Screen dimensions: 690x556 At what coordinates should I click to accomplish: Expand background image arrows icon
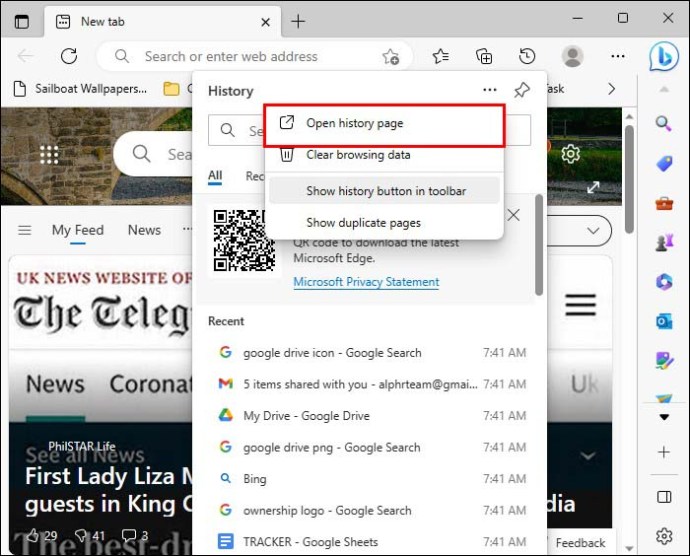[x=593, y=188]
